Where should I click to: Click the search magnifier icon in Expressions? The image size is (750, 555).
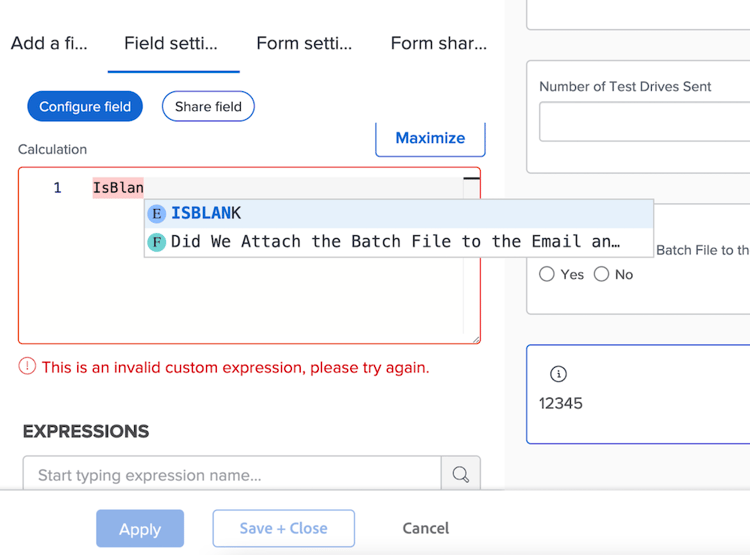(460, 475)
